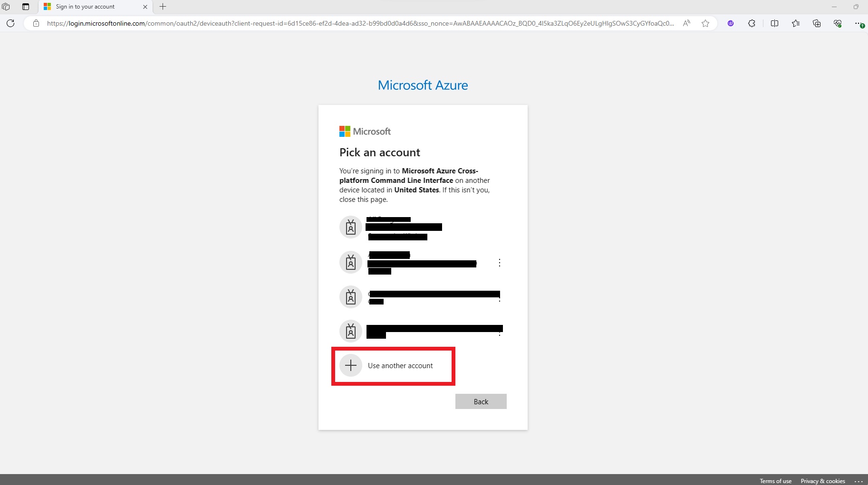Add this page to favorites star icon
The image size is (868, 485).
coord(705,23)
